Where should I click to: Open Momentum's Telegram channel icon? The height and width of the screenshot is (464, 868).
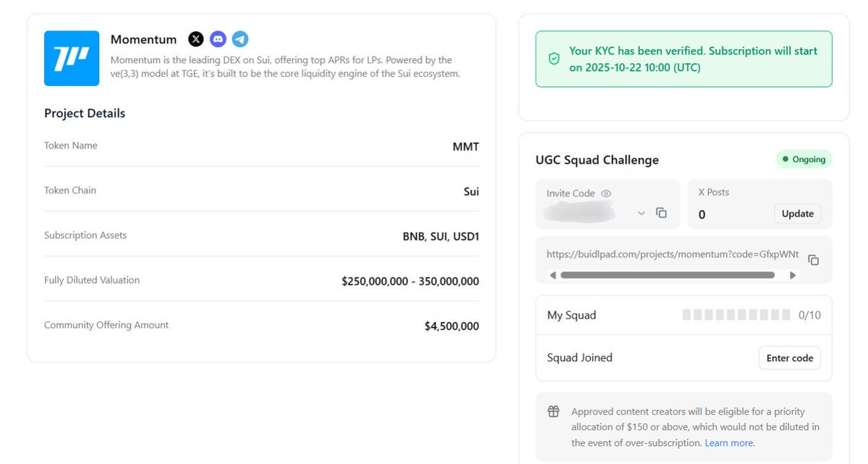coord(240,39)
